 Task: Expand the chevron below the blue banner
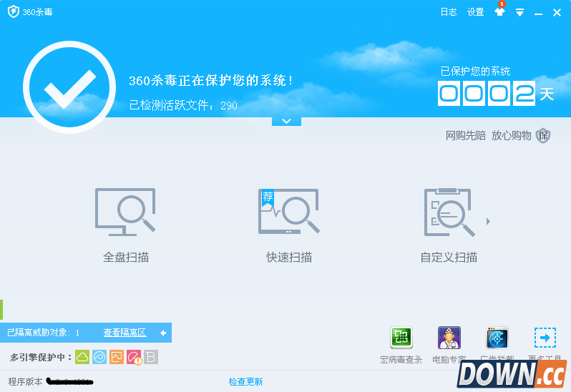(286, 121)
